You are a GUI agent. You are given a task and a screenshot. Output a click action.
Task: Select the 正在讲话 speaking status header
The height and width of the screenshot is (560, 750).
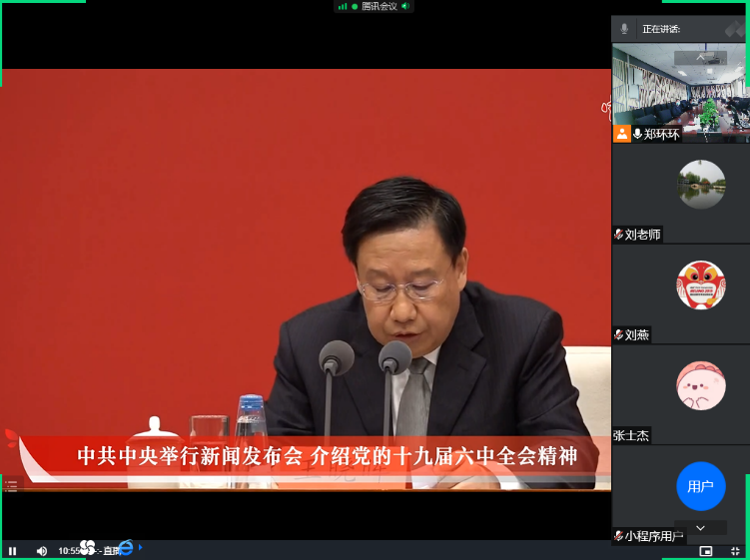coord(661,30)
